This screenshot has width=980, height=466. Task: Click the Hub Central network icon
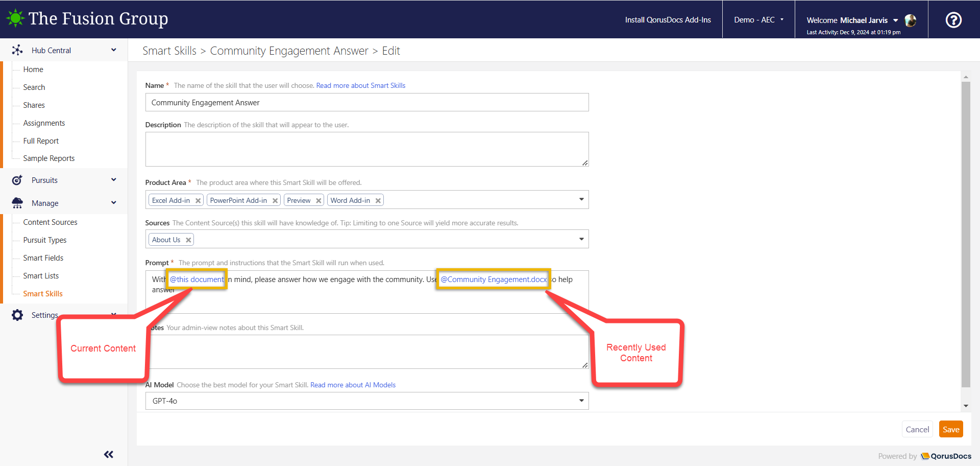click(x=17, y=50)
